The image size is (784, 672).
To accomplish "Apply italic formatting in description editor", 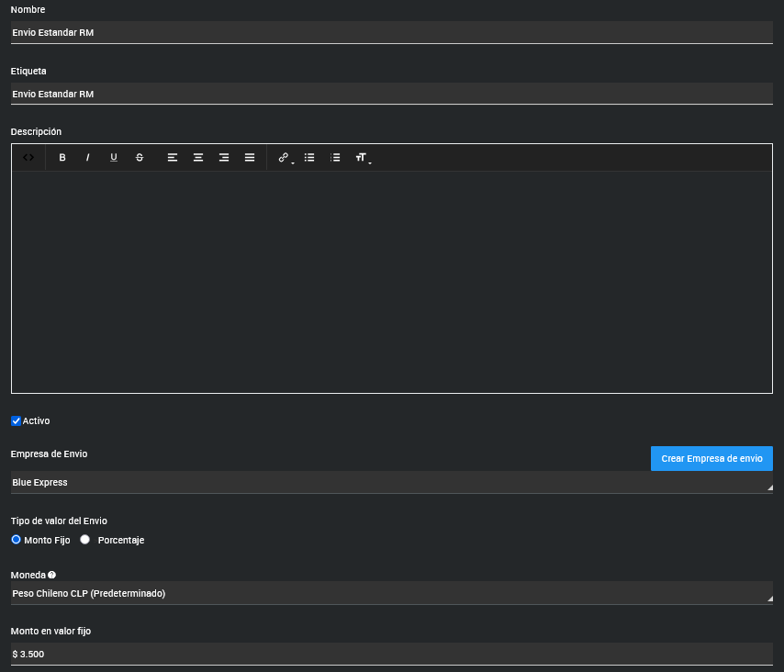I will (88, 157).
